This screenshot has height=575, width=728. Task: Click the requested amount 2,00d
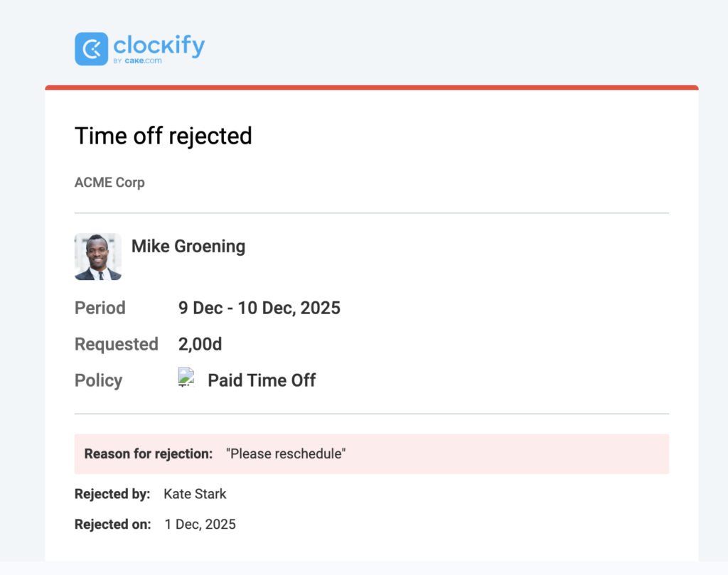[x=200, y=344]
